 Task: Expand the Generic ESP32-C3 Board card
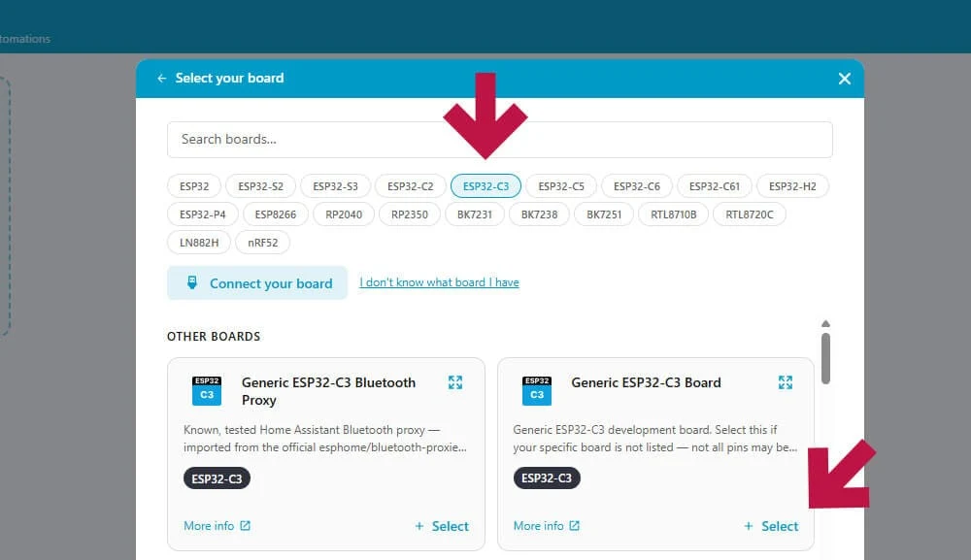[786, 382]
